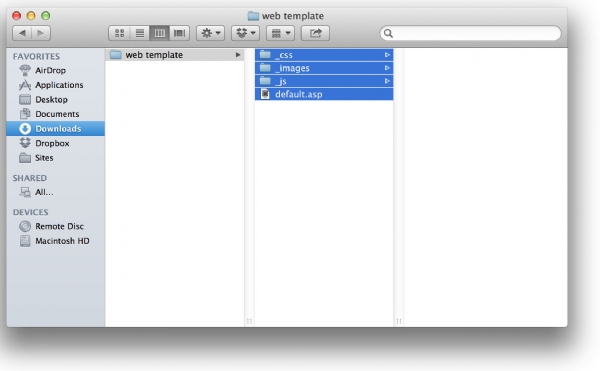600x371 pixels.
Task: Click the Sites folder icon
Action: [x=25, y=158]
